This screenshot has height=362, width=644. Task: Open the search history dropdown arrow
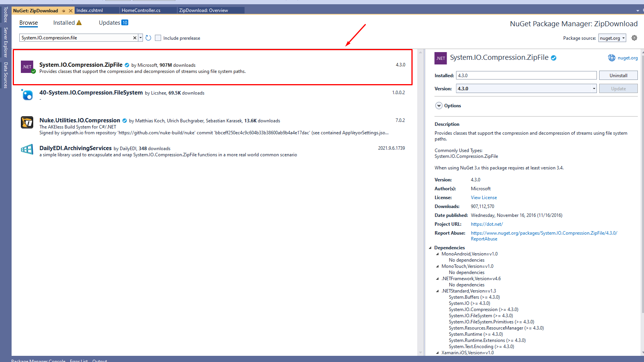click(141, 38)
